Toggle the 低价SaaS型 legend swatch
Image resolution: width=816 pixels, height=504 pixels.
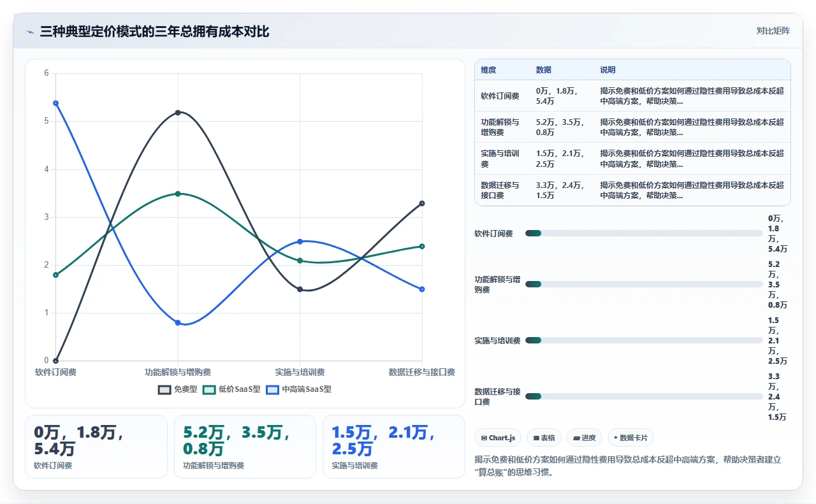coord(209,389)
